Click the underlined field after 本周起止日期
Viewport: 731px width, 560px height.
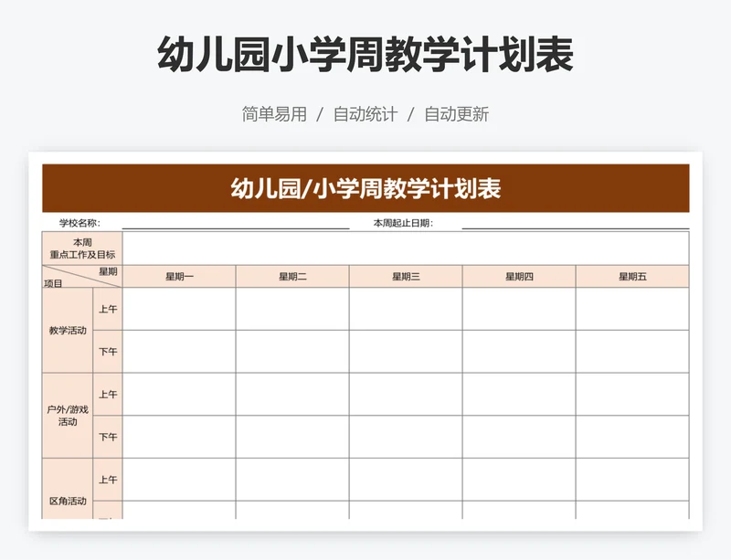tap(576, 223)
